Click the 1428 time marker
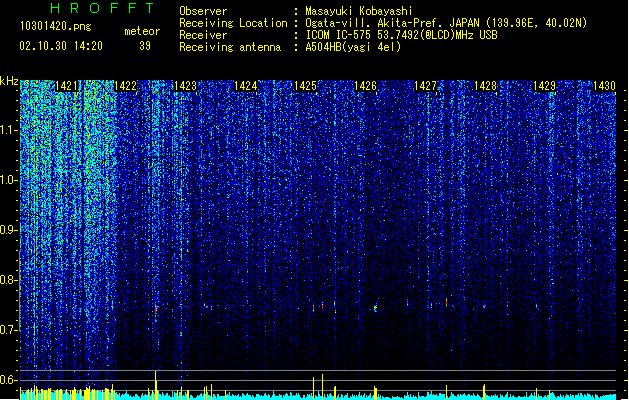 485,86
